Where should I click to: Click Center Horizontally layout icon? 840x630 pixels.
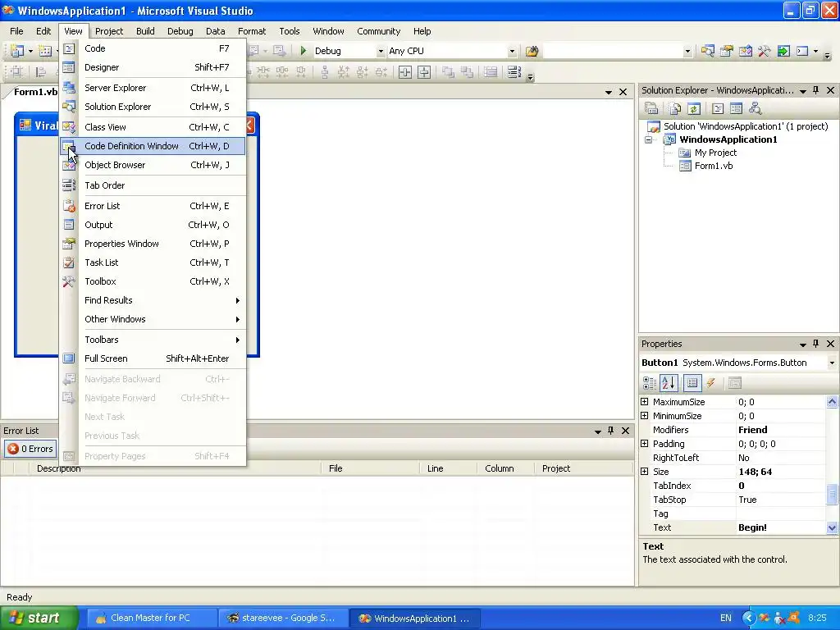tap(405, 72)
